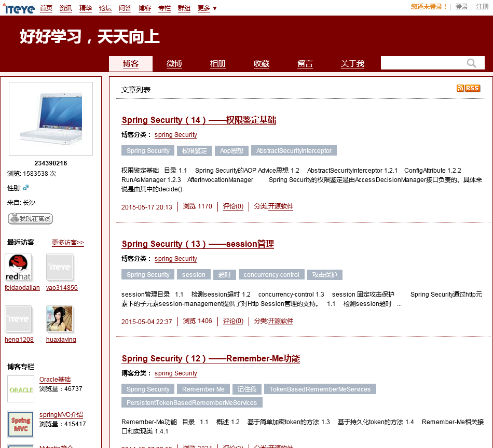Open article Spring Security (14) 权限鉴定基础
493x448 pixels.
pos(199,120)
